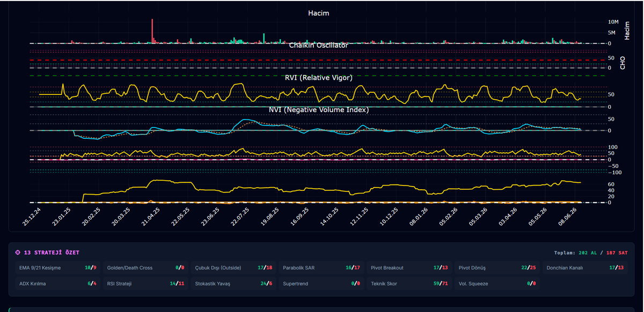This screenshot has width=644, height=312.
Task: Select the Golden/Death Cross strategy card
Action: 145,268
